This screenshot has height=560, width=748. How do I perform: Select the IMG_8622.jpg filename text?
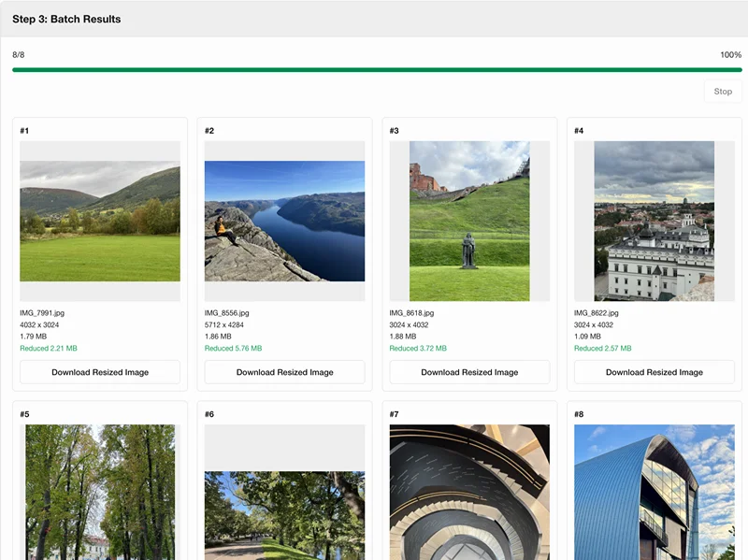click(597, 313)
